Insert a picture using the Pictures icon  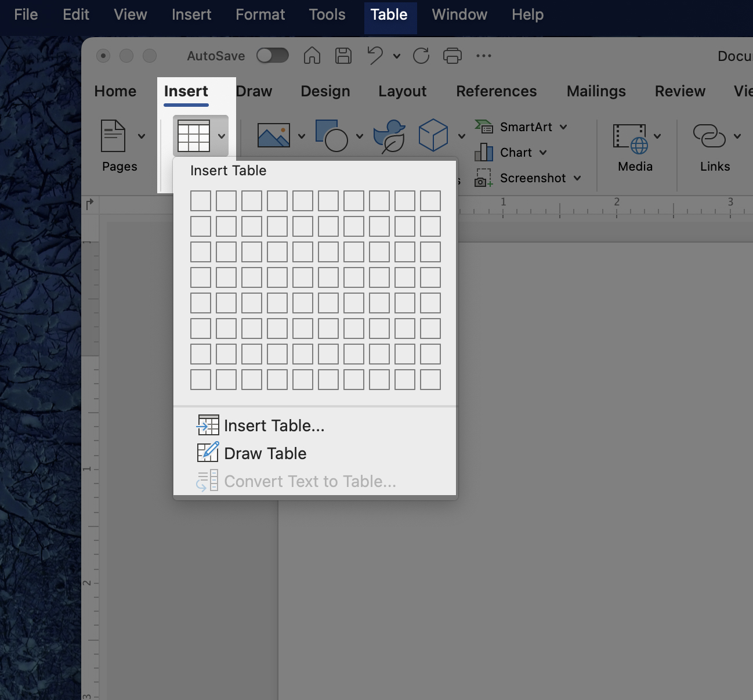point(273,136)
